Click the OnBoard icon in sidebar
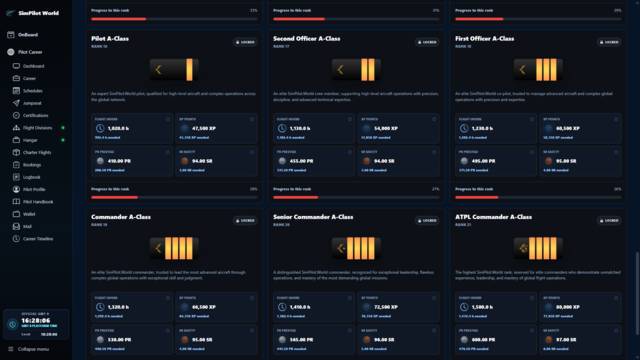This screenshot has width=640, height=360. [11, 35]
